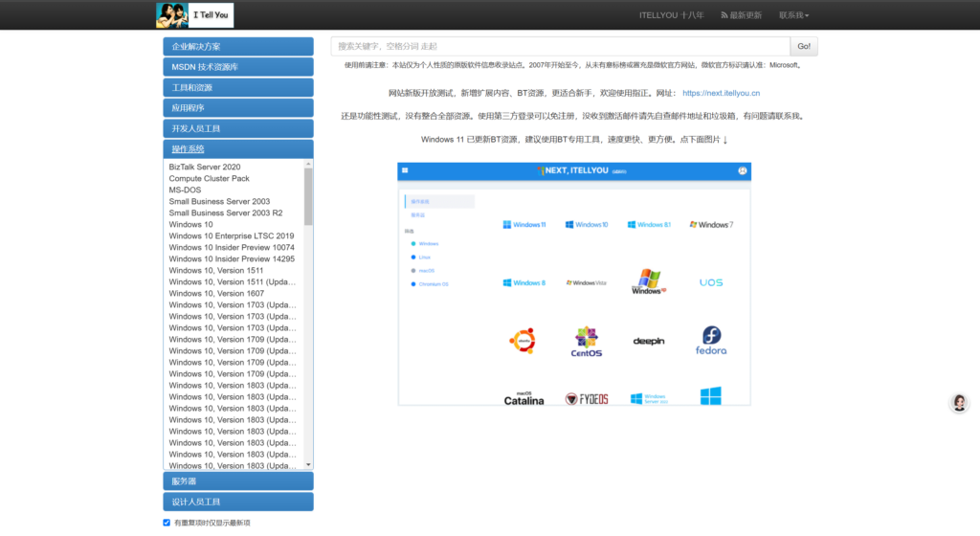
Task: Click the search keyword input field
Action: (x=561, y=46)
